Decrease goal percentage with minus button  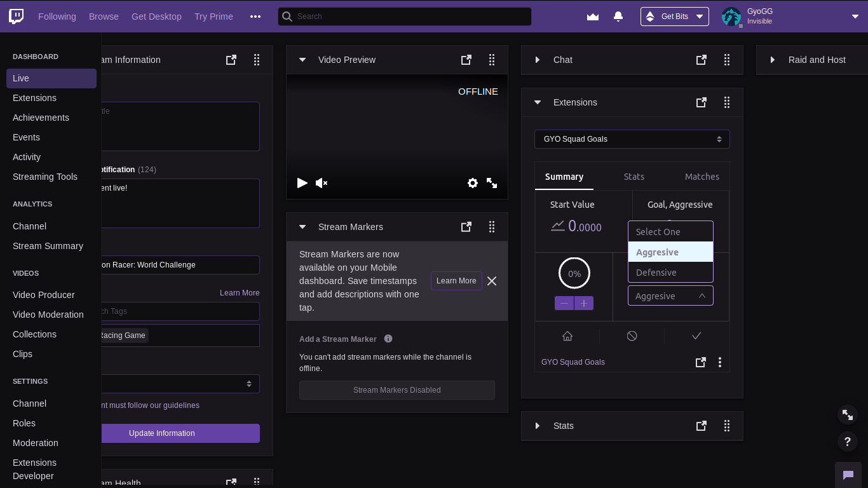[x=564, y=303]
